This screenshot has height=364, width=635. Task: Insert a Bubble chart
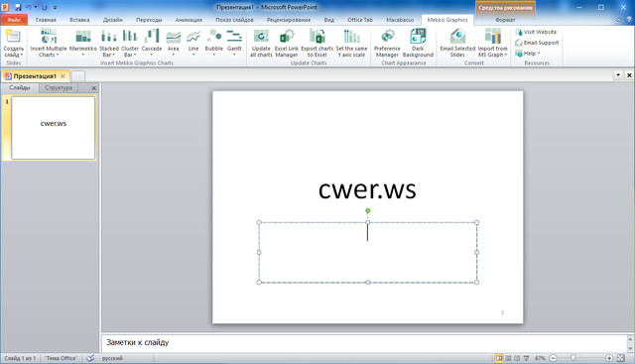click(x=214, y=43)
